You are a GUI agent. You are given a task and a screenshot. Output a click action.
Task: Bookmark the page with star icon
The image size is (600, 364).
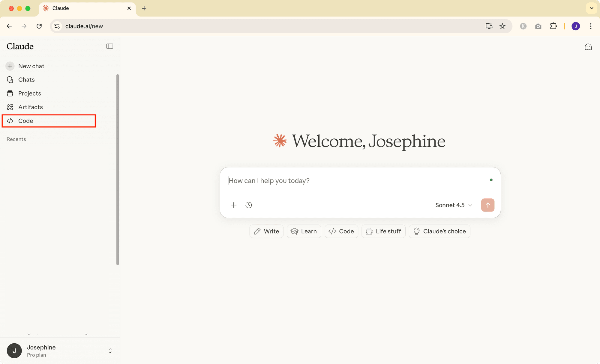click(502, 26)
